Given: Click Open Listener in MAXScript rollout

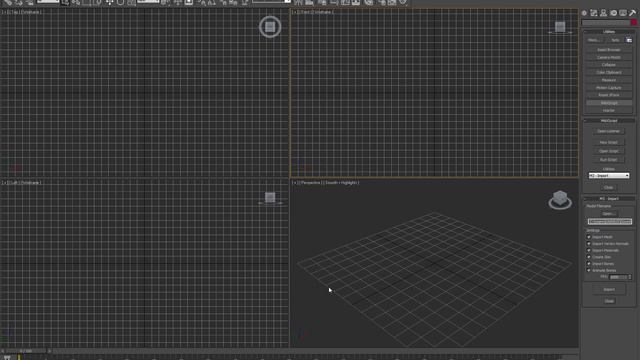Looking at the screenshot, I should [x=609, y=131].
